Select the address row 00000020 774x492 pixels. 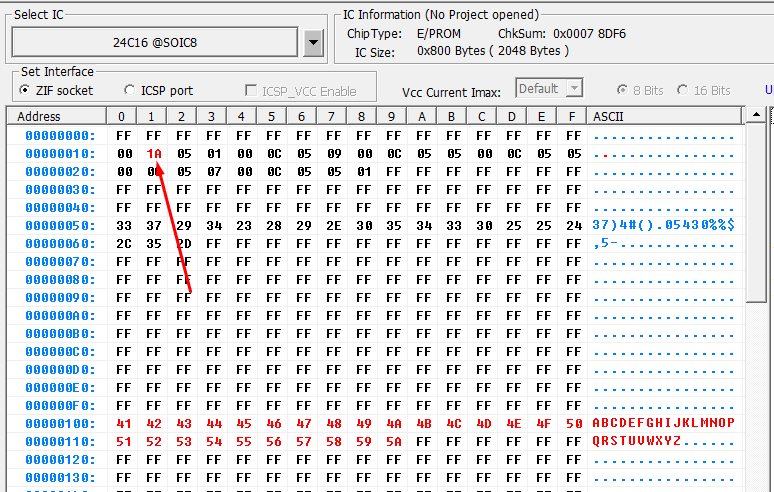[x=60, y=171]
